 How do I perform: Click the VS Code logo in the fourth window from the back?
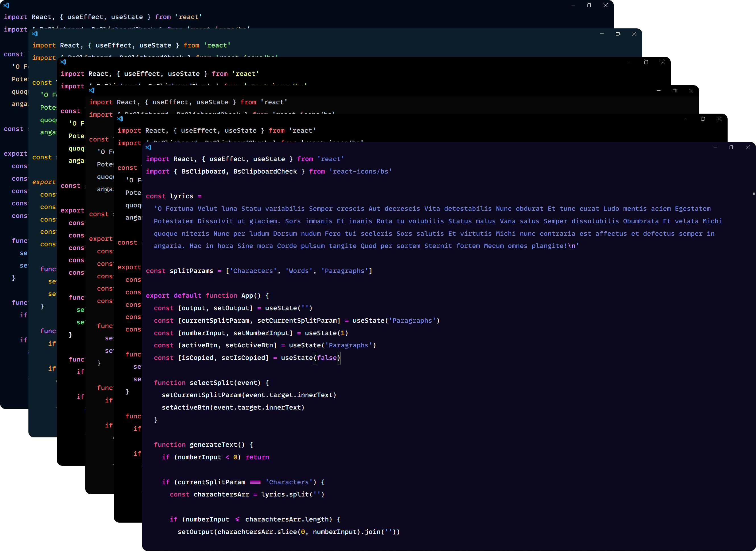pos(92,90)
